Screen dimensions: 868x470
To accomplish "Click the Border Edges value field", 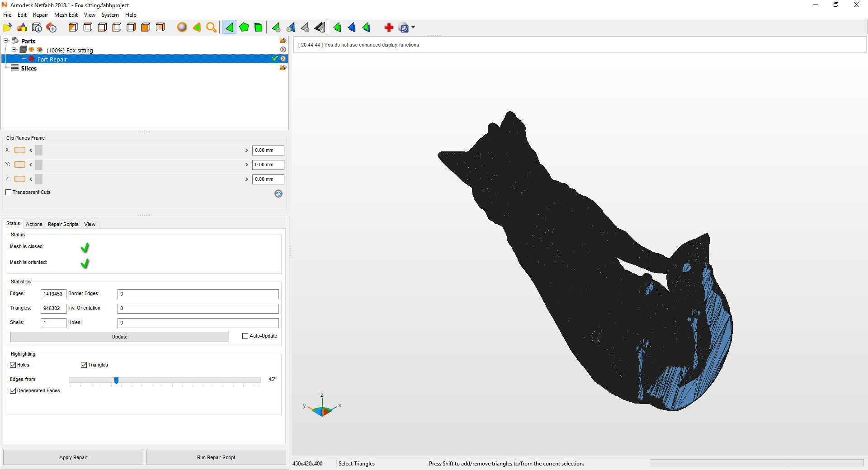I will [x=198, y=294].
